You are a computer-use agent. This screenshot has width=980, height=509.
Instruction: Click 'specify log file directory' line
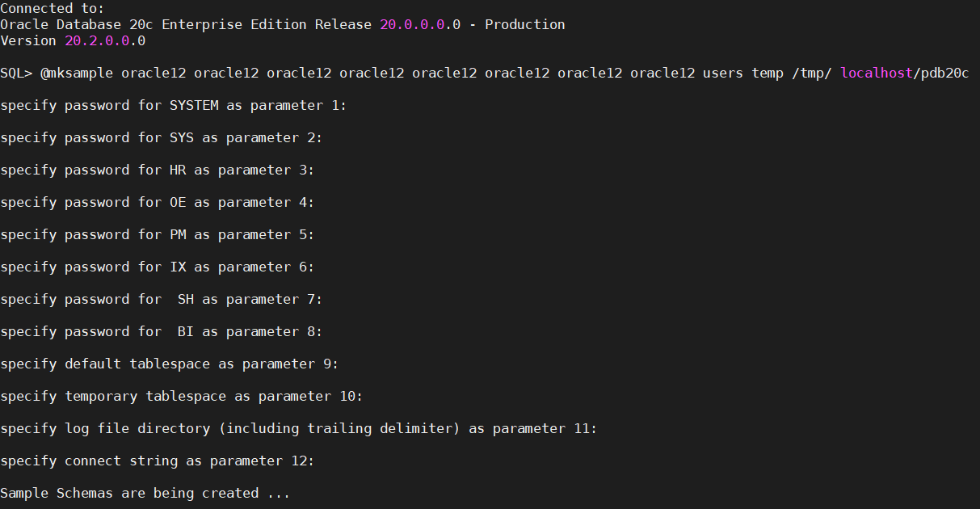click(299, 429)
